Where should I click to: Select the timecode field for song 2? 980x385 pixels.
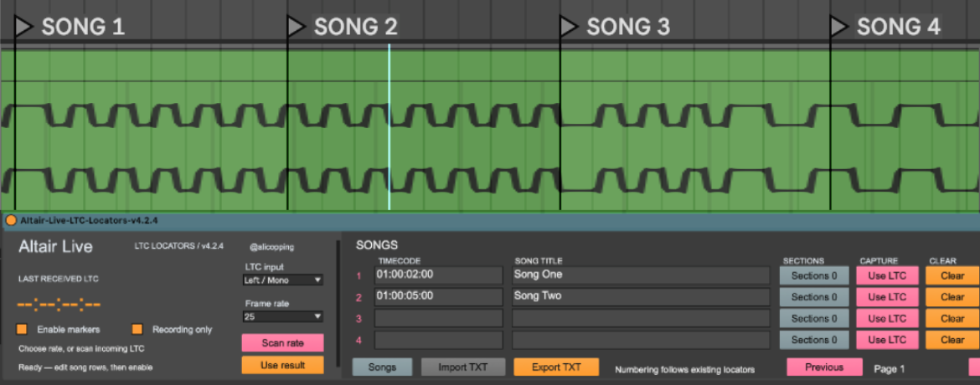(x=439, y=297)
